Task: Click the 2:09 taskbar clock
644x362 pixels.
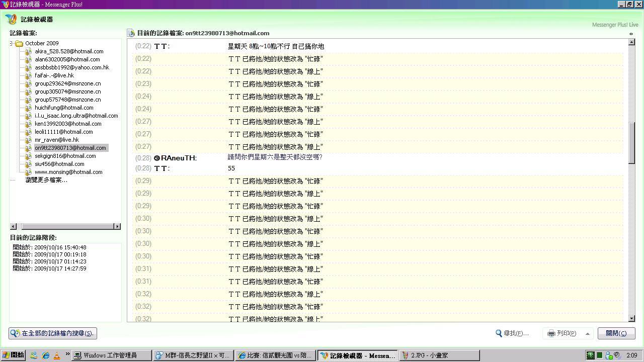Action: click(x=632, y=355)
